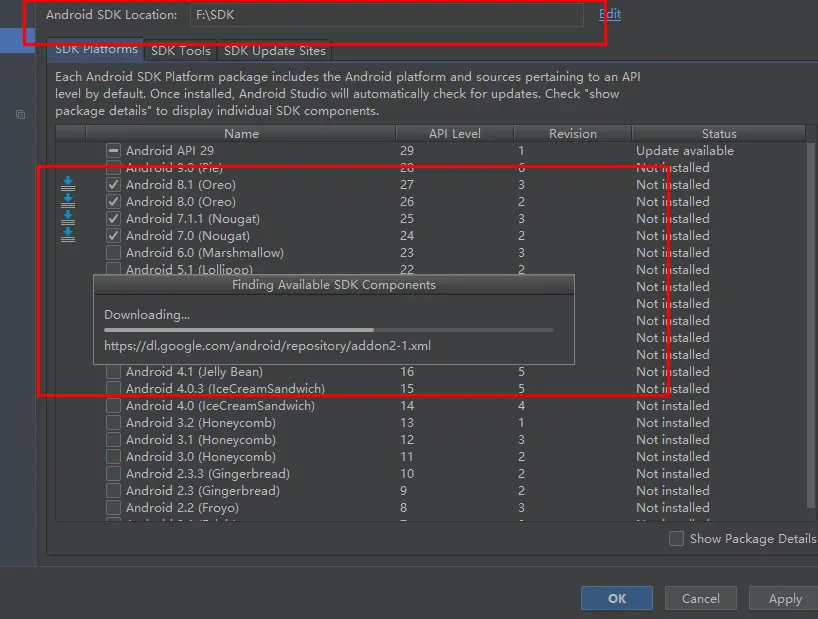Click download icon beside Android 7.1.1 (Nougat)

click(x=68, y=218)
